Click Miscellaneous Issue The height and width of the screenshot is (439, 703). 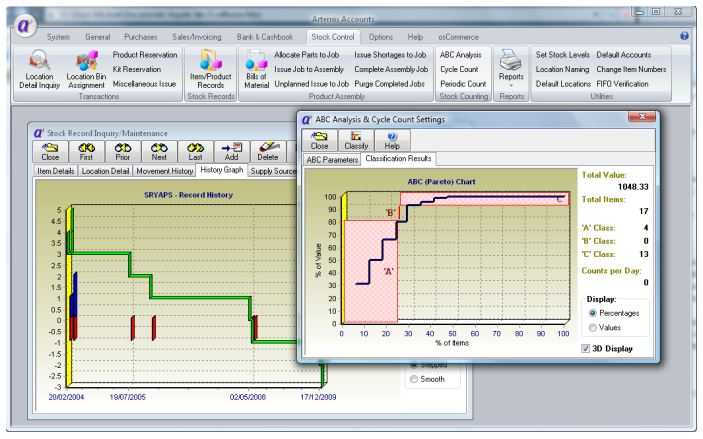click(144, 84)
